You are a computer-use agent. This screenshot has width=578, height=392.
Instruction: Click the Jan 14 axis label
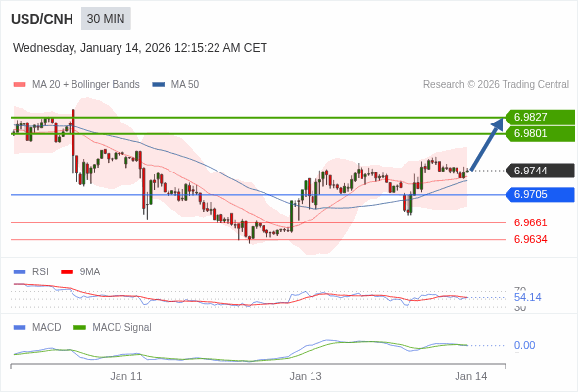coord(471,376)
